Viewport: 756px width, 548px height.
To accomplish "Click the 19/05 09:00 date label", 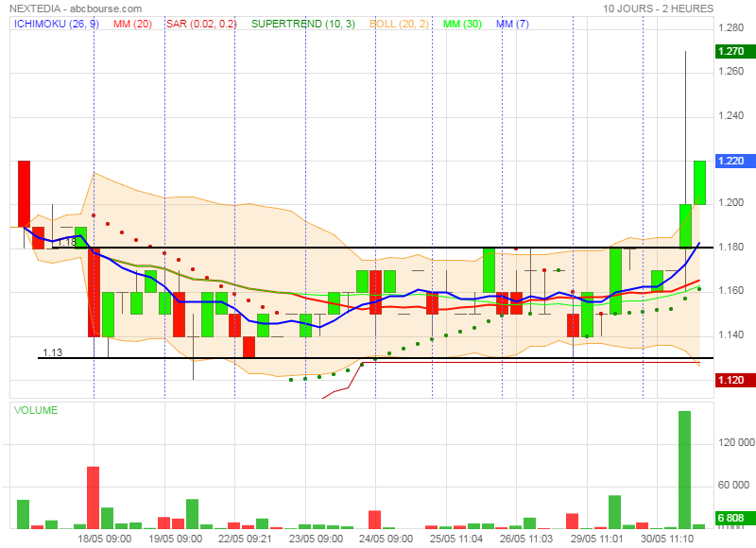I will [x=175, y=539].
